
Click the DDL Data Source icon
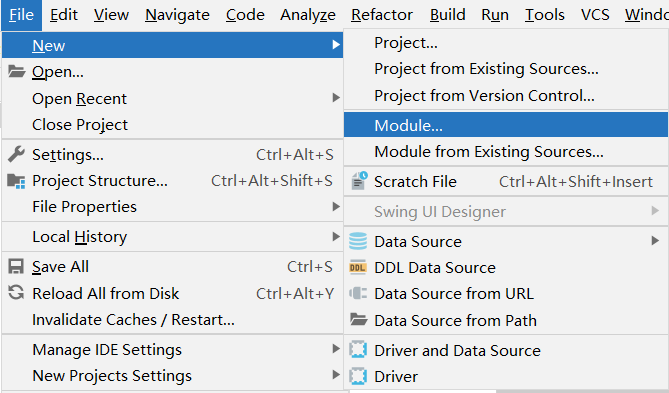click(x=358, y=268)
